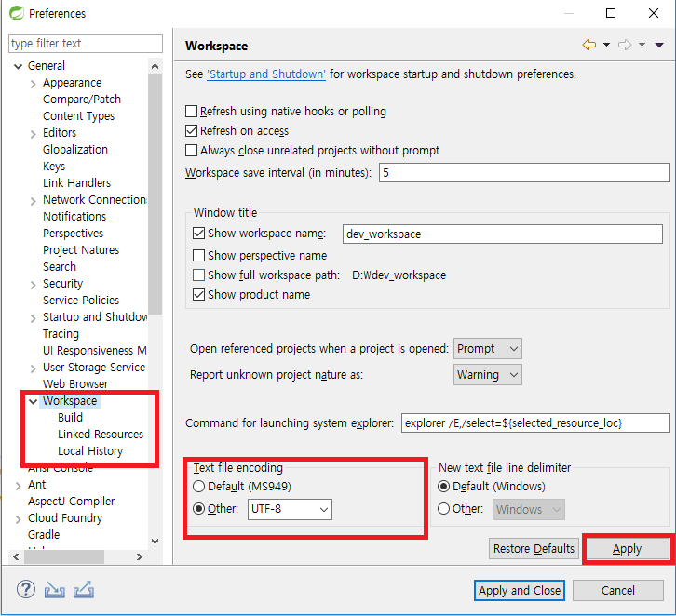Click the type filter text field
The image size is (676, 616).
tap(86, 44)
